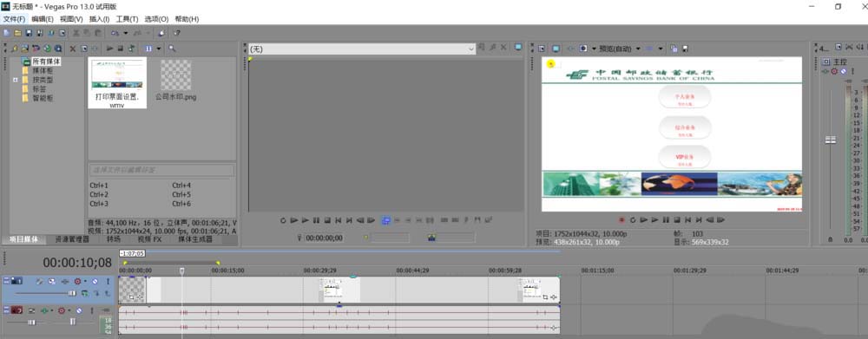868x339 pixels.
Task: Open the 选项(O) menu
Action: 156,19
